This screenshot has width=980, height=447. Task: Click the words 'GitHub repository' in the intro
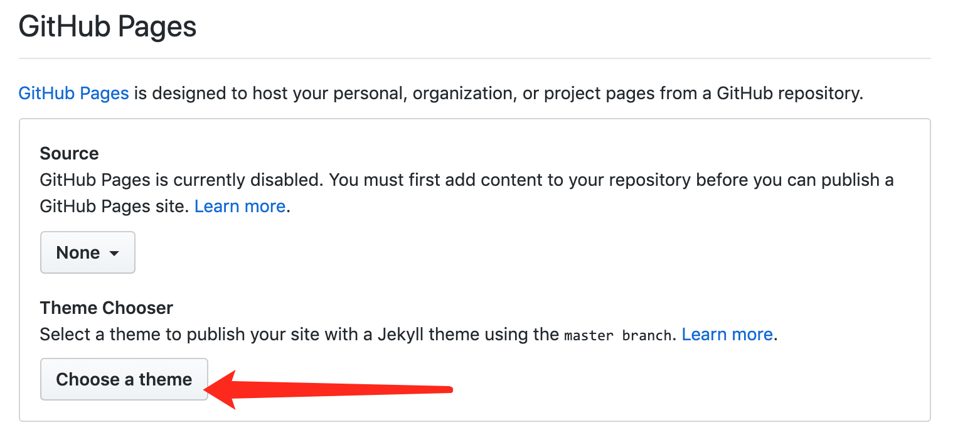tap(789, 94)
